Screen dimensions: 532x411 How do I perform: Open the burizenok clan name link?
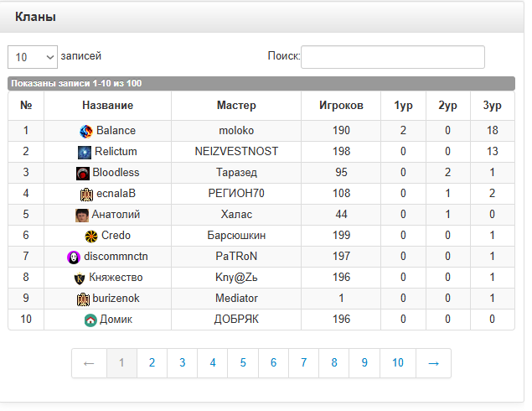[116, 299]
